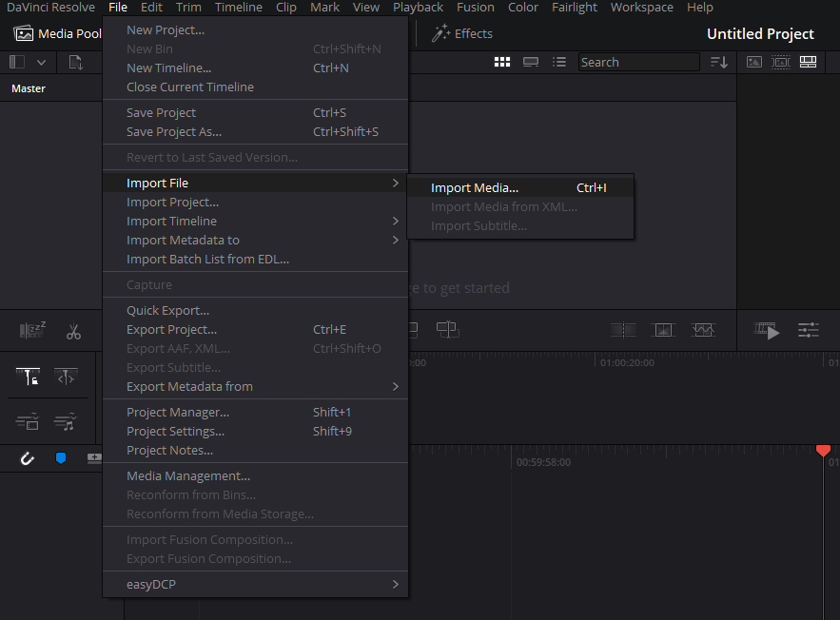Select the trim edit tool icon
This screenshot has width=840, height=620.
(x=66, y=378)
